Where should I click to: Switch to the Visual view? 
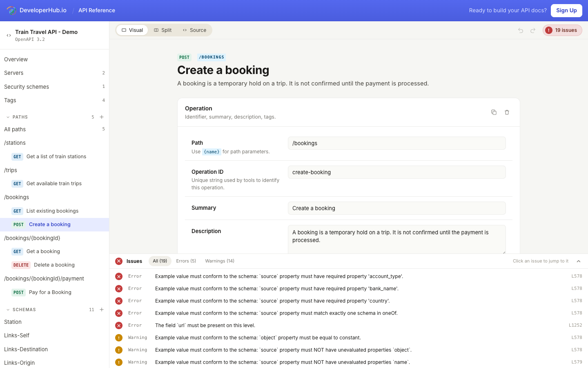click(132, 30)
